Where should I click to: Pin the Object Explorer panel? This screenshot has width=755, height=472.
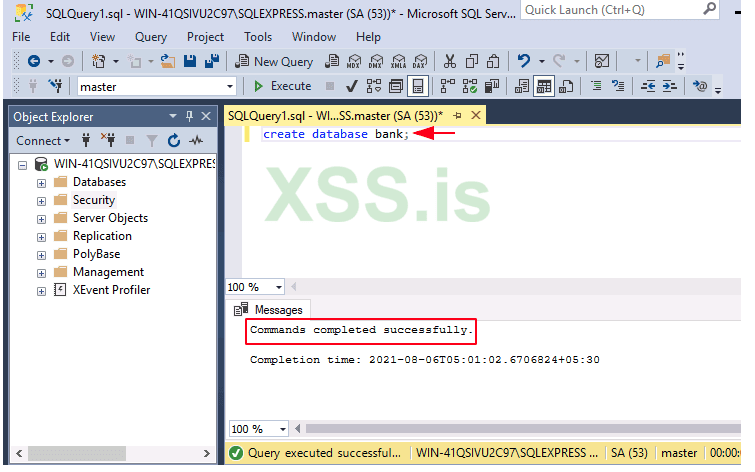(x=189, y=116)
